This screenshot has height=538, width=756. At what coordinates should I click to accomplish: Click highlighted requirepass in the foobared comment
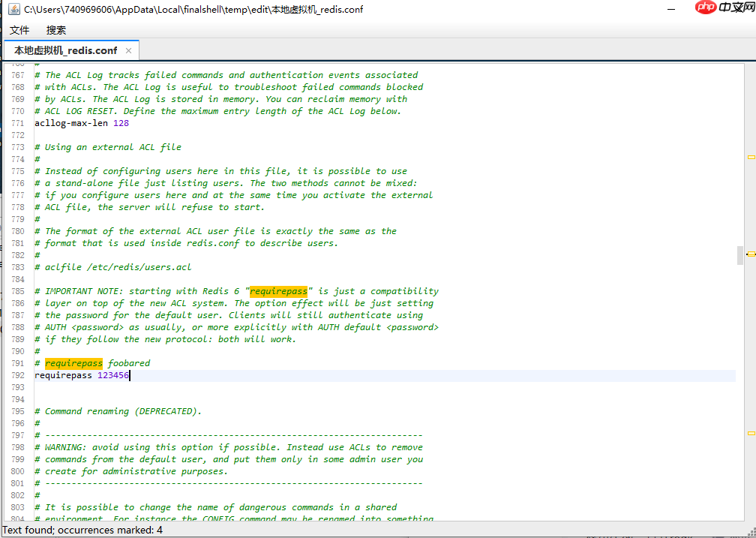[x=73, y=363]
